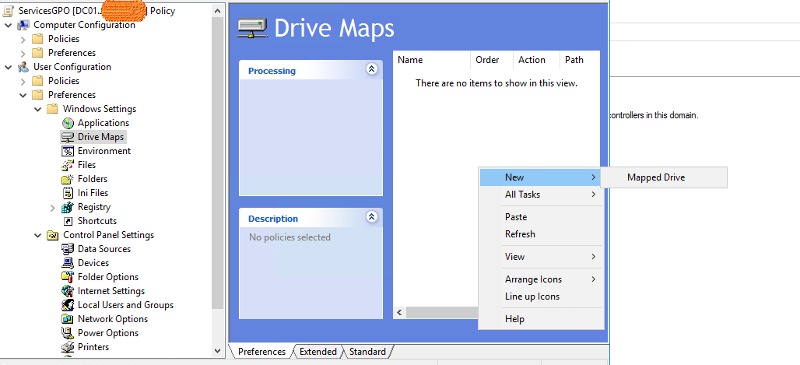
Task: Click the User Configuration node icon
Action: [23, 67]
